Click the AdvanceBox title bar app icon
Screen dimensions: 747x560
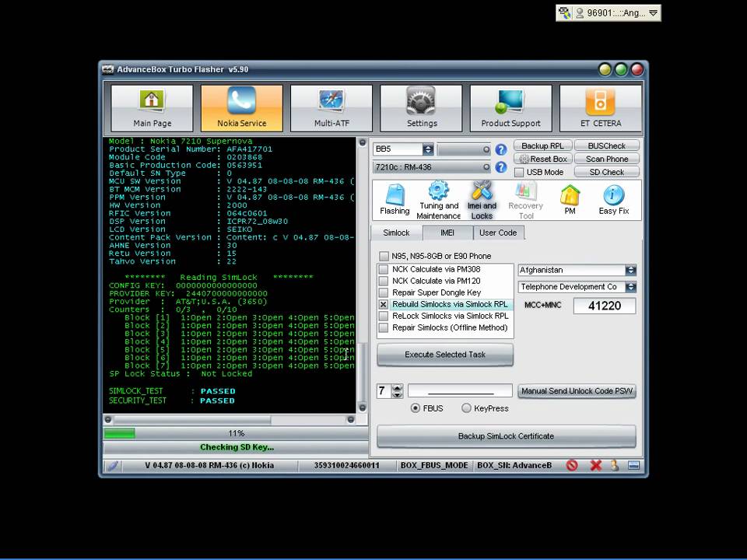(x=107, y=69)
